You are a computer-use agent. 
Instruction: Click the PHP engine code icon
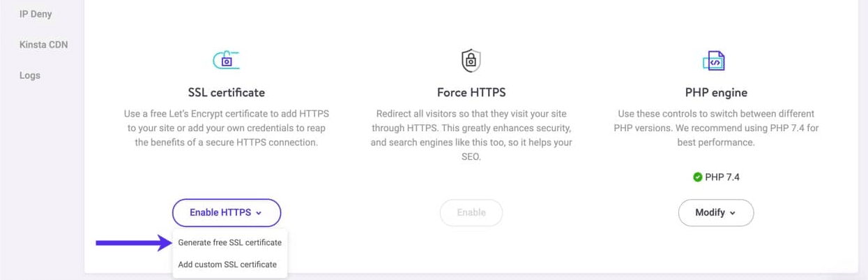pyautogui.click(x=715, y=61)
